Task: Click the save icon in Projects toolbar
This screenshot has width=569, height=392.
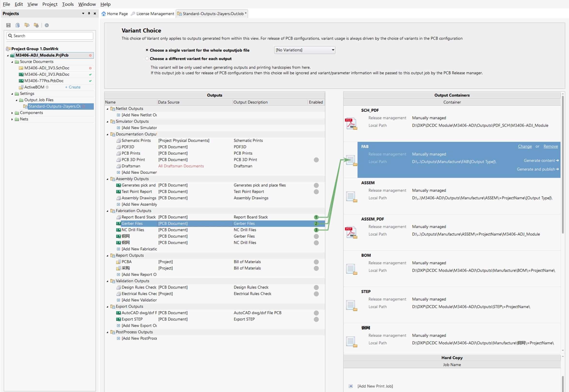Action: (x=8, y=25)
